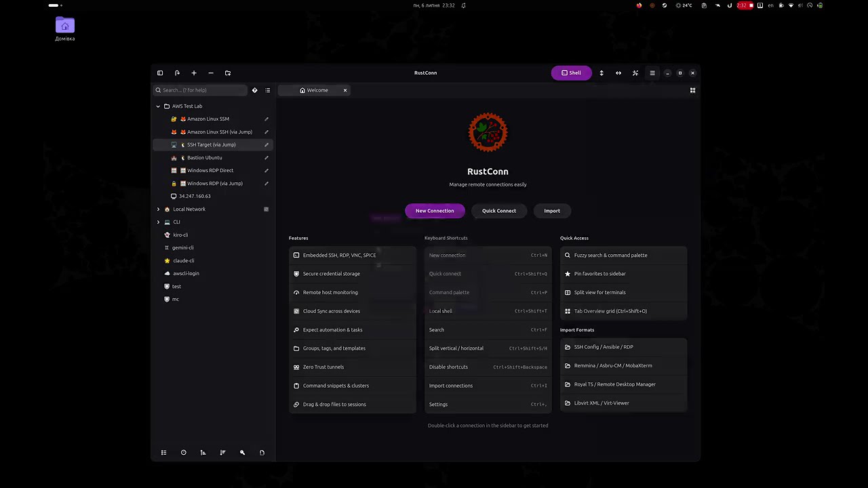Edit Bastion Ubuntu via pencil icon
This screenshot has width=868, height=488.
click(267, 158)
